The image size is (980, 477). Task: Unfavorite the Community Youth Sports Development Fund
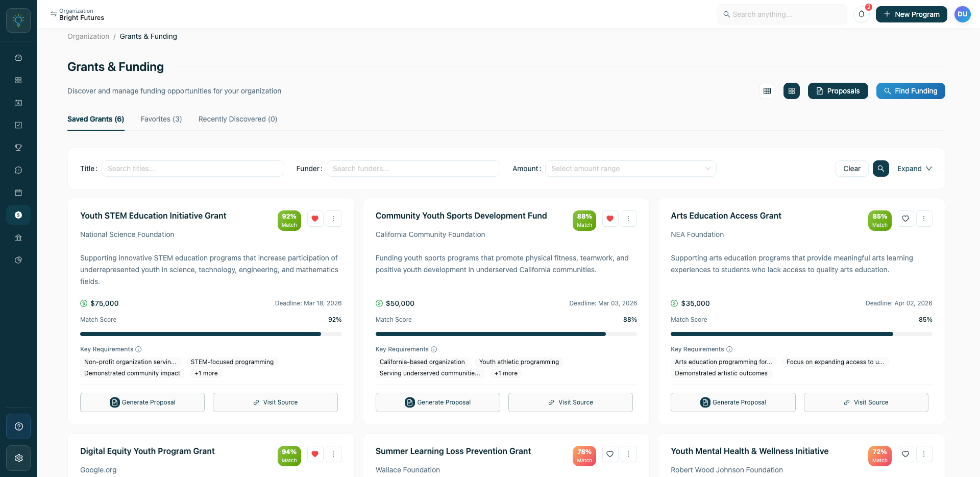pos(610,219)
